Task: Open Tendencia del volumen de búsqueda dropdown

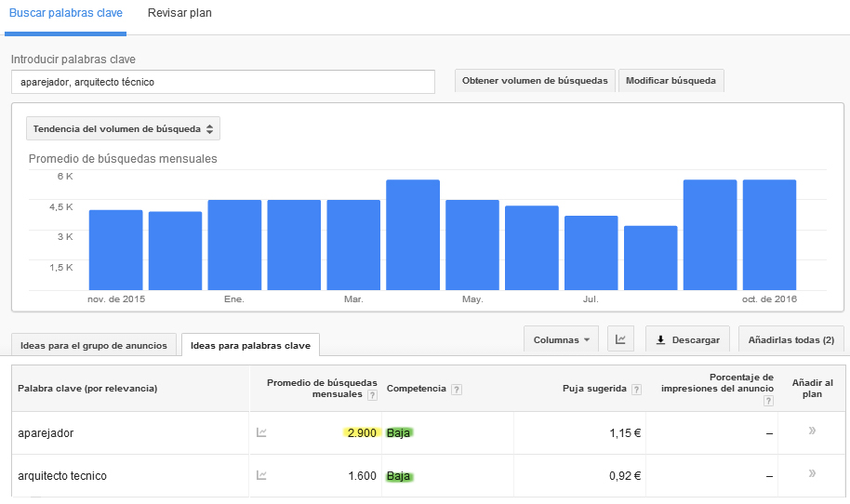Action: (x=123, y=129)
